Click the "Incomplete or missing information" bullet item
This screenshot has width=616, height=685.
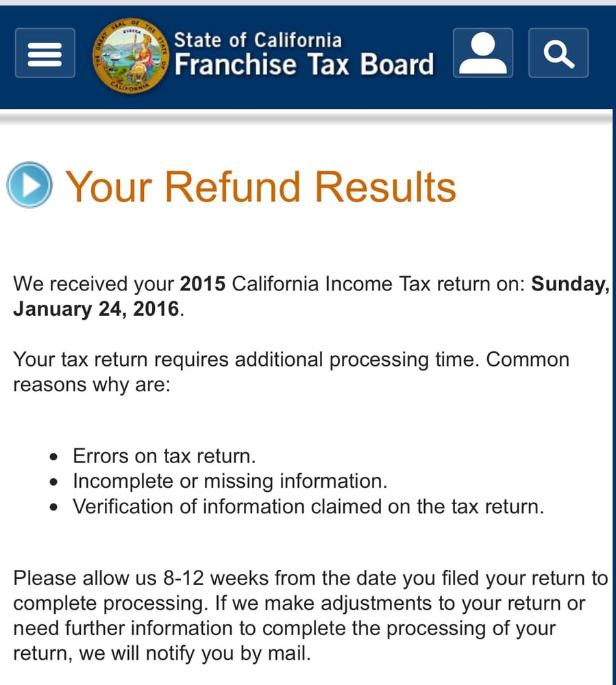point(230,481)
